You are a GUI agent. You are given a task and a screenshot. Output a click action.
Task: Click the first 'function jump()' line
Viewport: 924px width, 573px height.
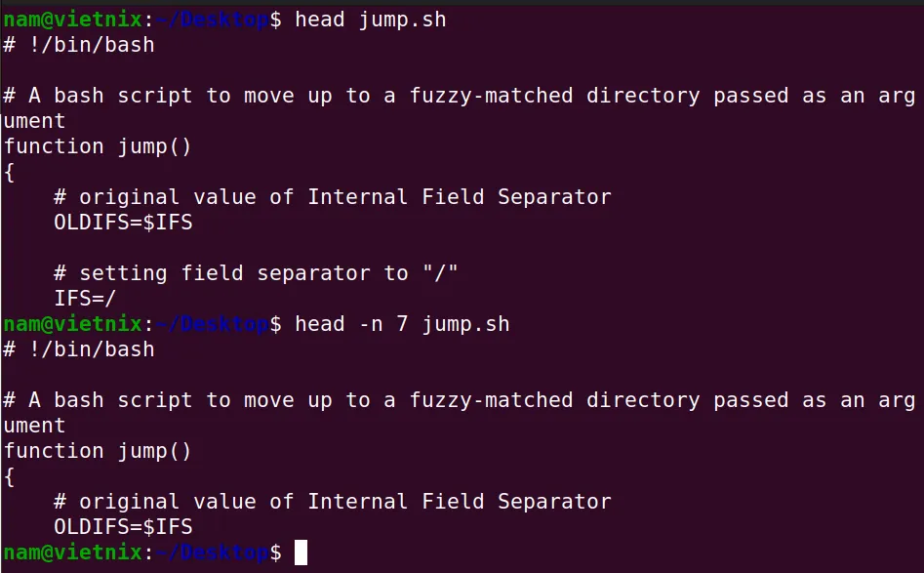click(x=98, y=146)
